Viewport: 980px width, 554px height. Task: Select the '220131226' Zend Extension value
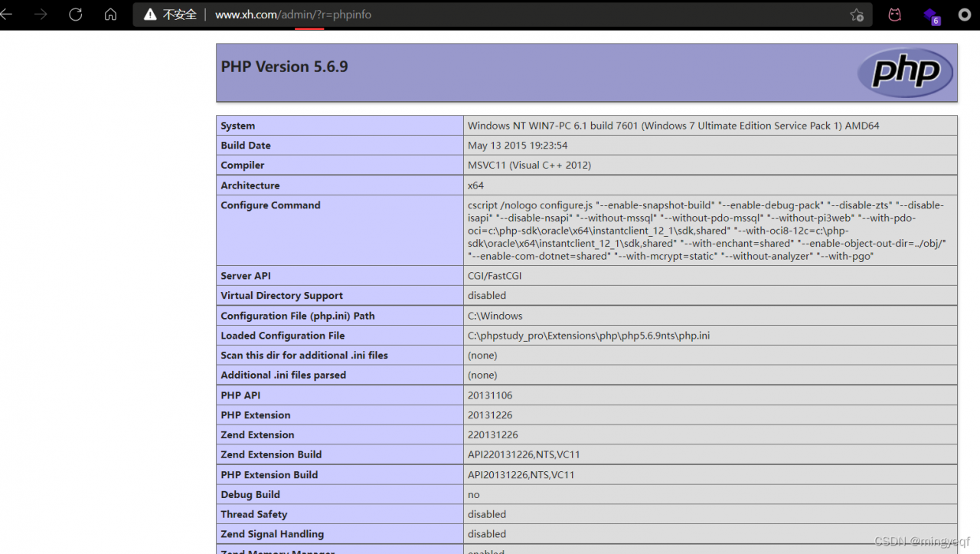coord(493,435)
